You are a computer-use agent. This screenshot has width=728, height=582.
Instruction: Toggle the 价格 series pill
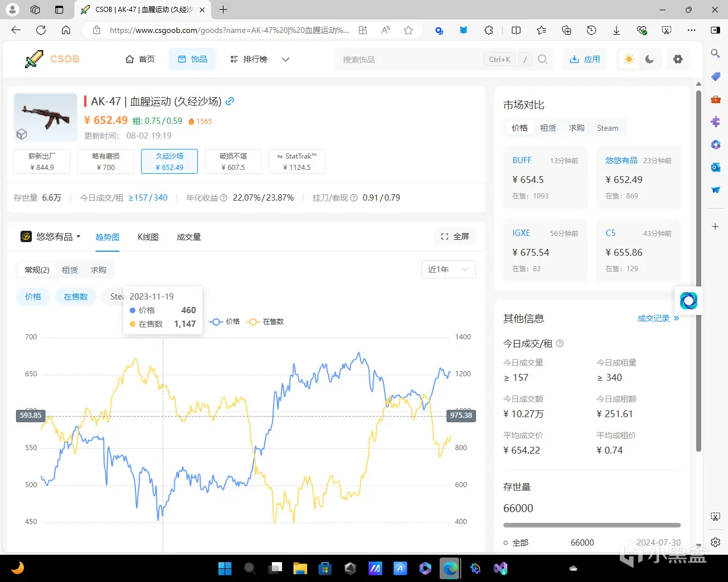point(33,297)
